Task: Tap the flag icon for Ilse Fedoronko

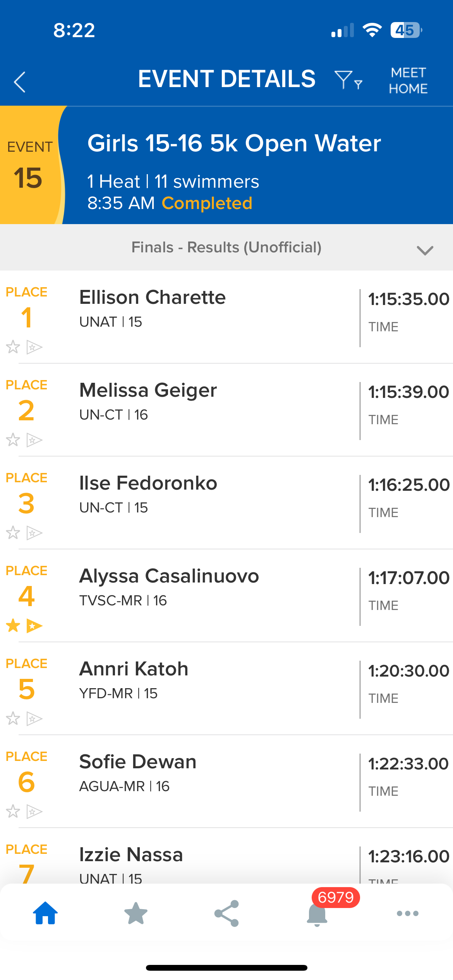Action: pos(34,533)
